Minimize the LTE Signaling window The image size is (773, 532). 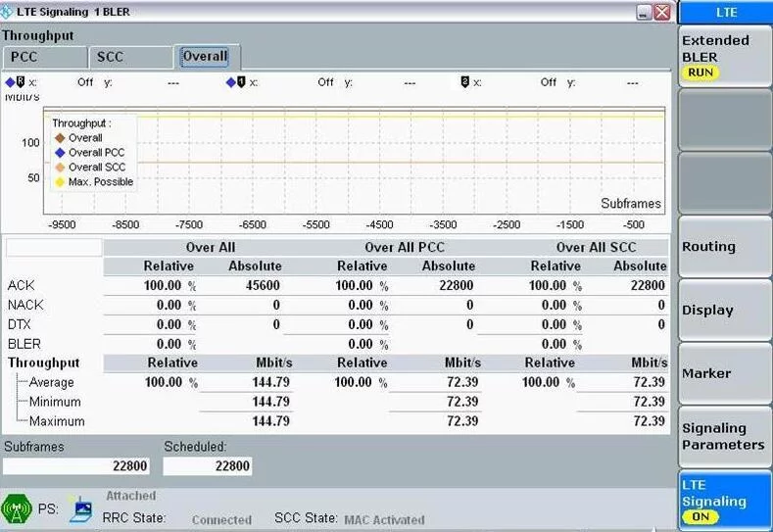644,13
